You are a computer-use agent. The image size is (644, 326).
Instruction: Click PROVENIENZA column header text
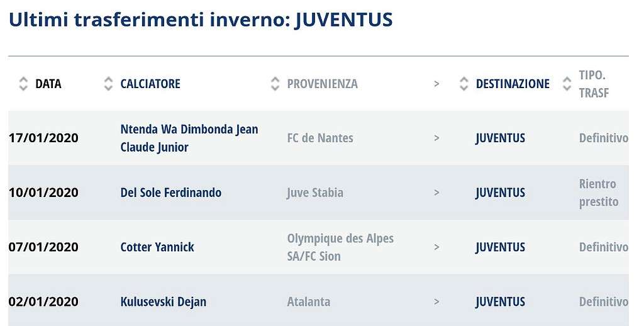click(x=323, y=84)
